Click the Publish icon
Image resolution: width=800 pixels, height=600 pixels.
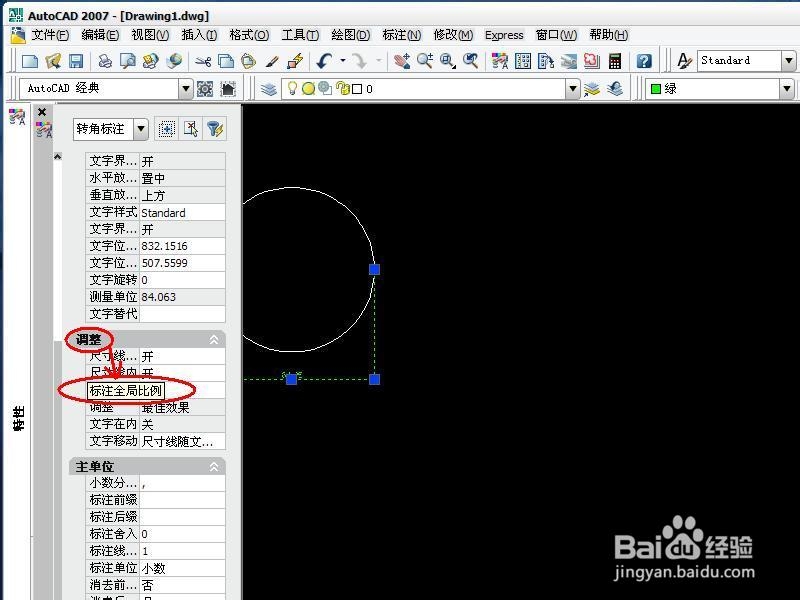(151, 61)
